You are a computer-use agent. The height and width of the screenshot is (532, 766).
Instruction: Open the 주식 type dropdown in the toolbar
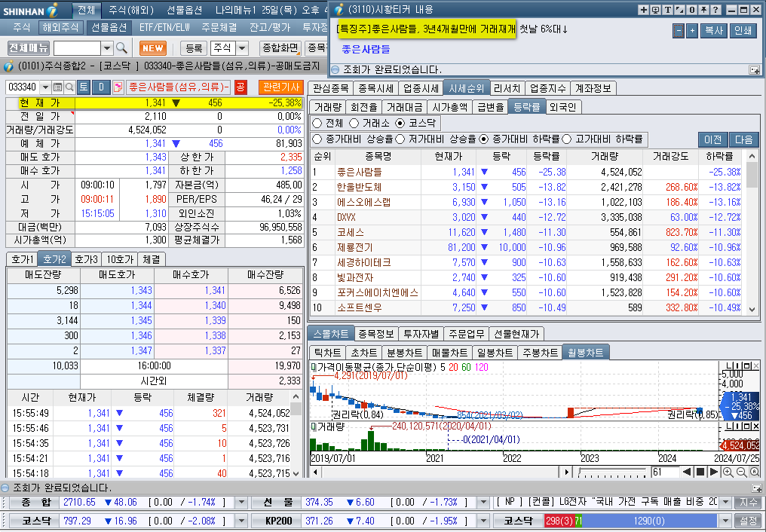pyautogui.click(x=242, y=47)
